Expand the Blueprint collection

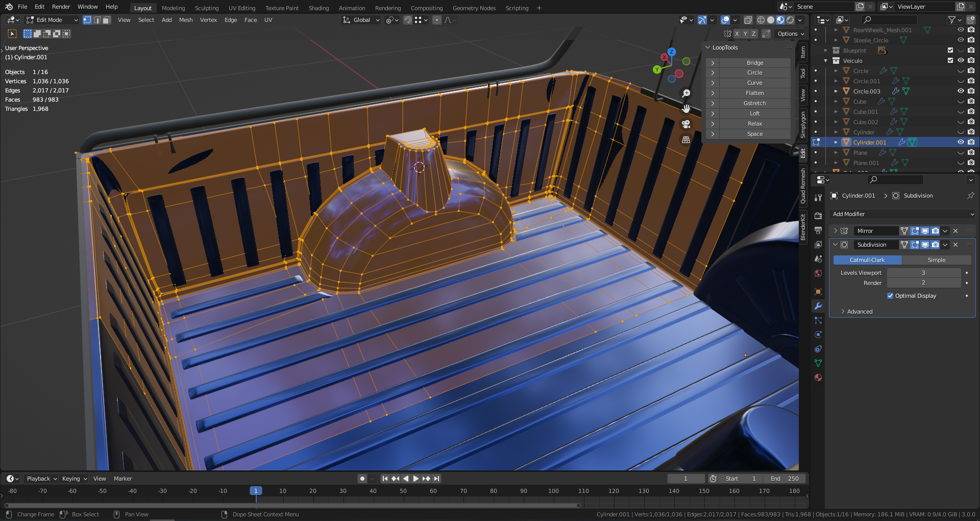(x=825, y=50)
